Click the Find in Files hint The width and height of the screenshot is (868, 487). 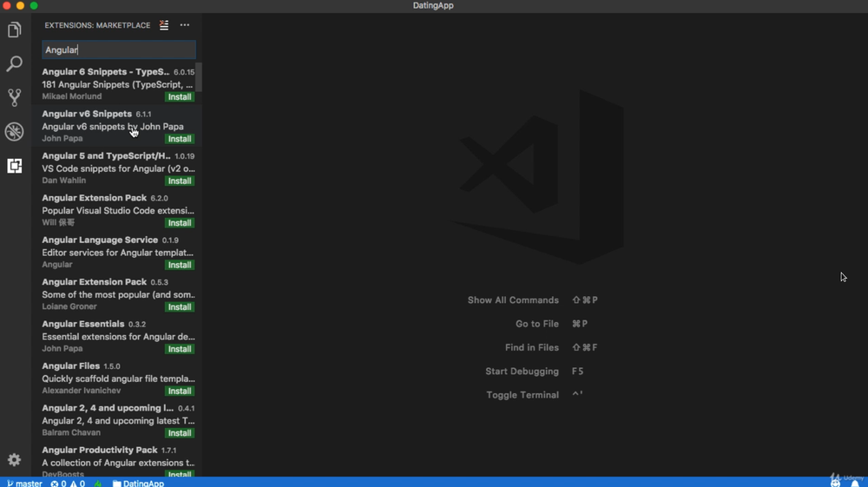(531, 347)
